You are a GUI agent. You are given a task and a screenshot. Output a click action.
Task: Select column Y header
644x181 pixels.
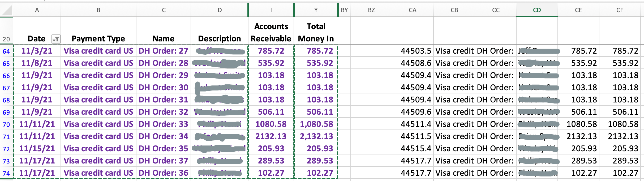(316, 10)
